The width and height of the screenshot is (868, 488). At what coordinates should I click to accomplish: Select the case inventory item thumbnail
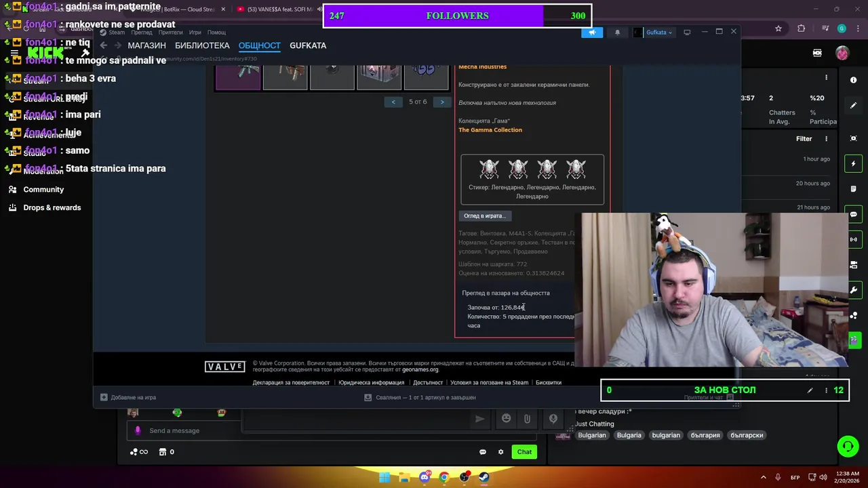point(378,77)
